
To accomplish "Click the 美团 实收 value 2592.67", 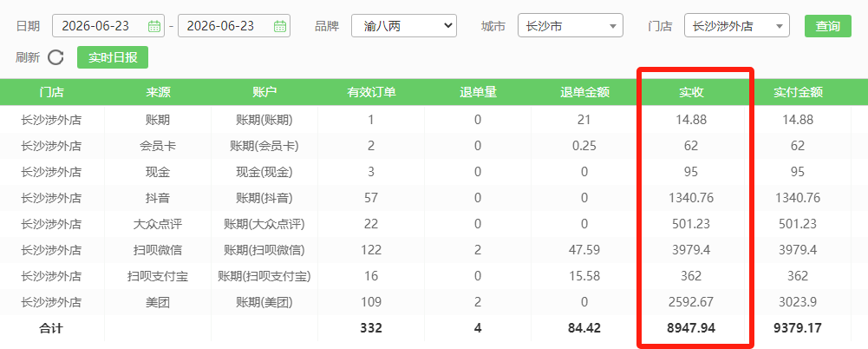I will pos(691,302).
